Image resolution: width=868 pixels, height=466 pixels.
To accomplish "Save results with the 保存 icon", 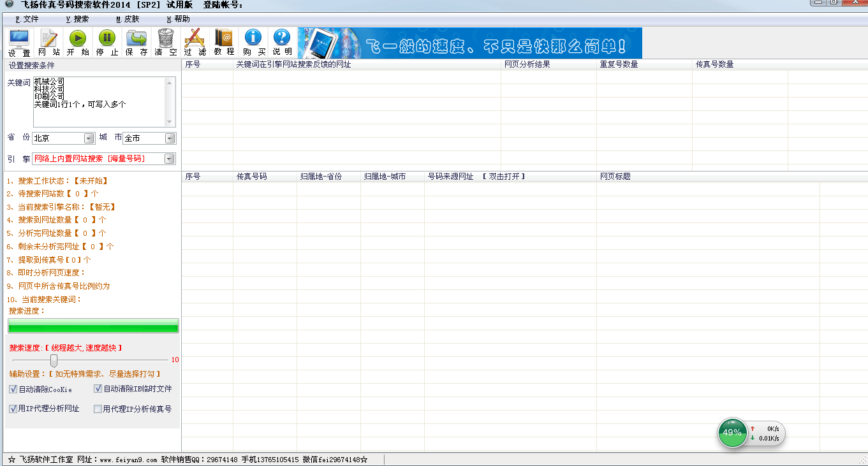I will click(x=136, y=43).
